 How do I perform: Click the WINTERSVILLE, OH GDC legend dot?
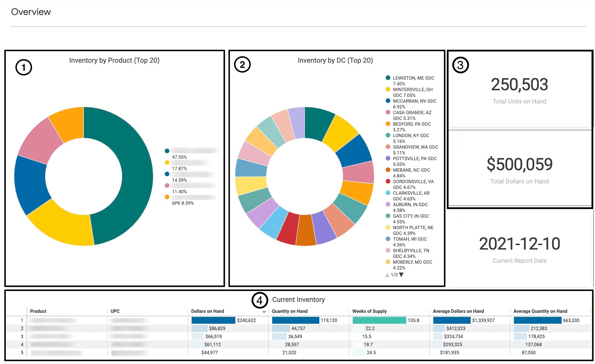pyautogui.click(x=388, y=89)
